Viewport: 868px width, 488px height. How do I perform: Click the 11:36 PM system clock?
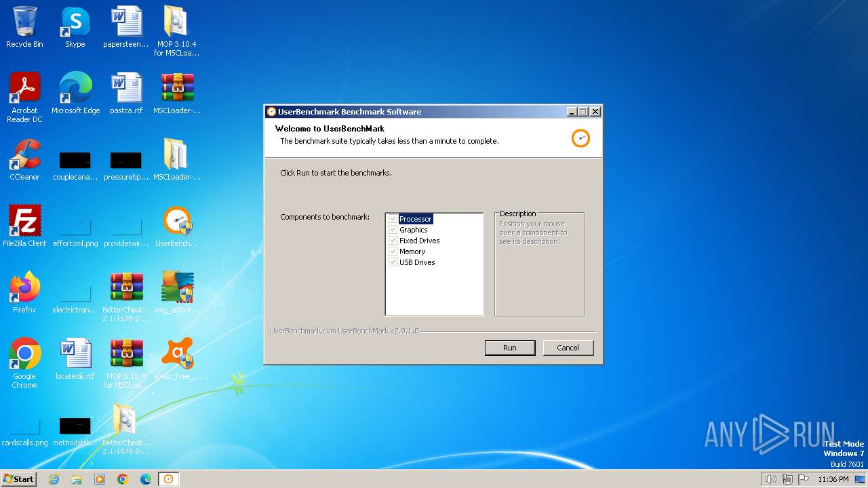[833, 479]
